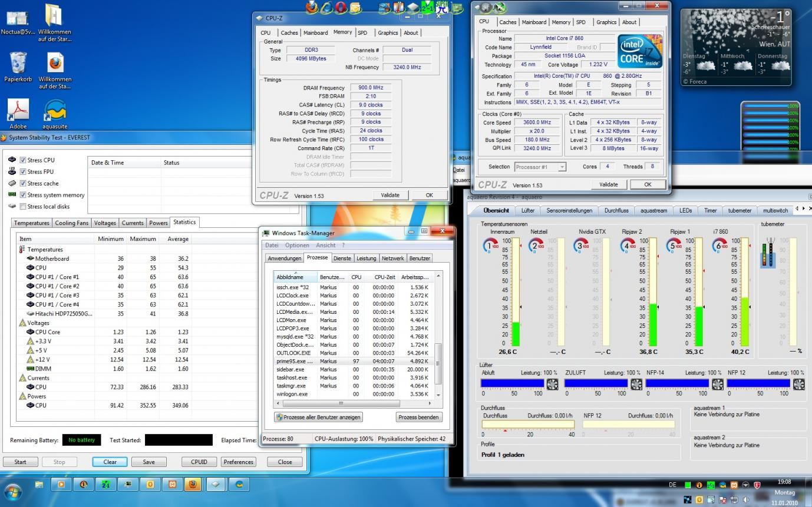Toggle Stress FPU checkbox

click(22, 172)
